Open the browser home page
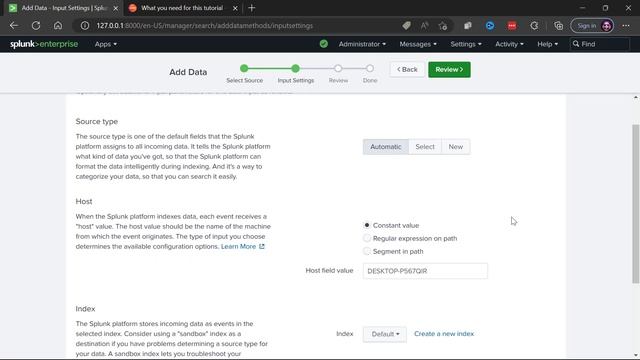640x360 pixels. pos(58,26)
